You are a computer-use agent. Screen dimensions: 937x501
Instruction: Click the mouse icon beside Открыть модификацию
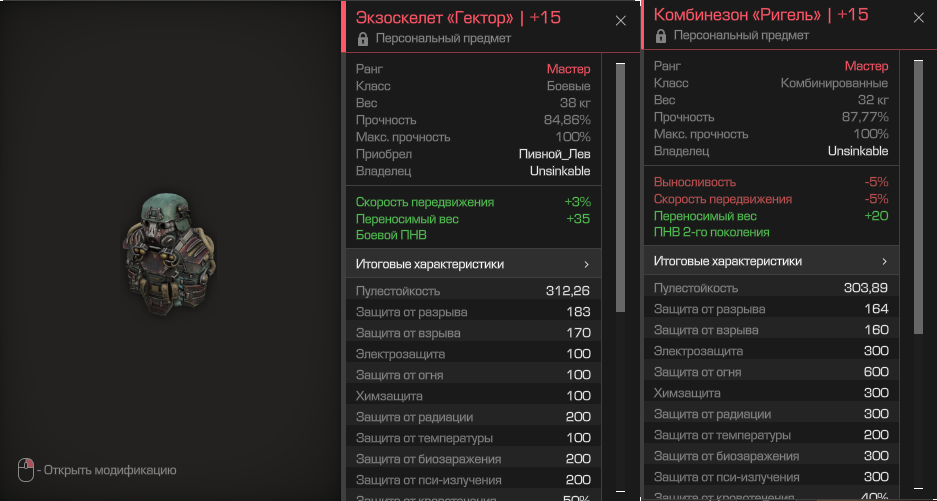(26, 469)
